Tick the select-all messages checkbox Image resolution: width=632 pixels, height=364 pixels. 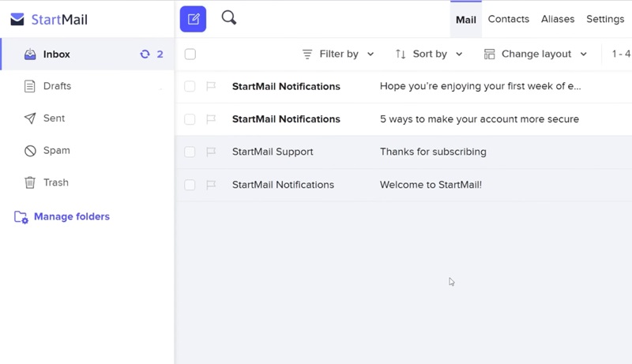tap(190, 54)
